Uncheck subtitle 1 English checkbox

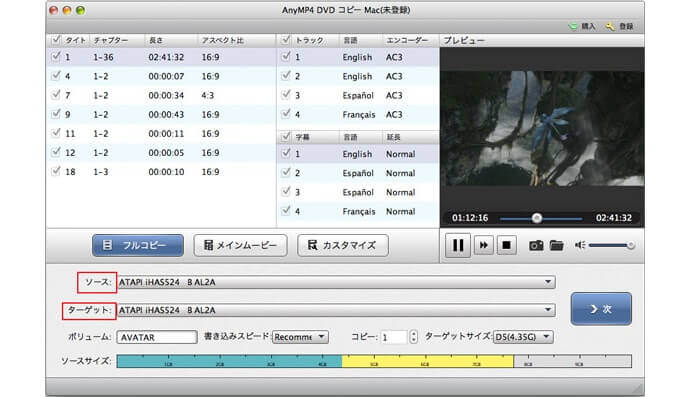286,154
